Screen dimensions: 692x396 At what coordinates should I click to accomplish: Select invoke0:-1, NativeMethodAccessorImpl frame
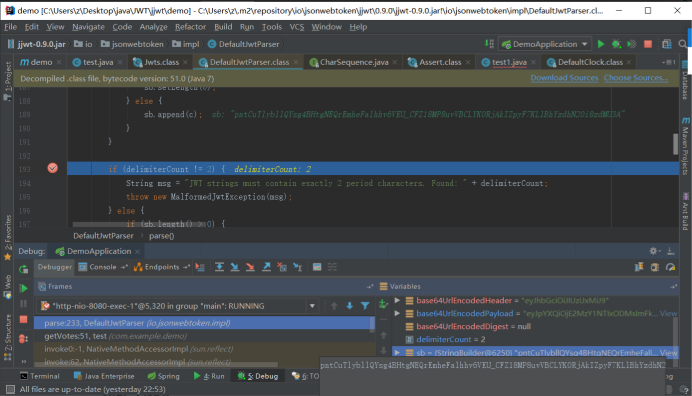[204, 349]
